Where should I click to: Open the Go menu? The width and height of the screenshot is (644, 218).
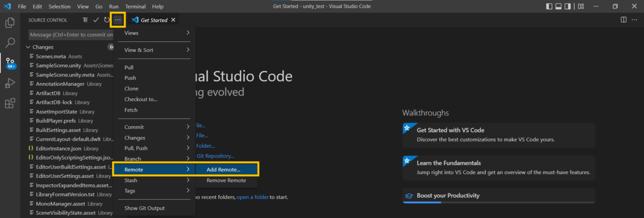[x=99, y=6]
